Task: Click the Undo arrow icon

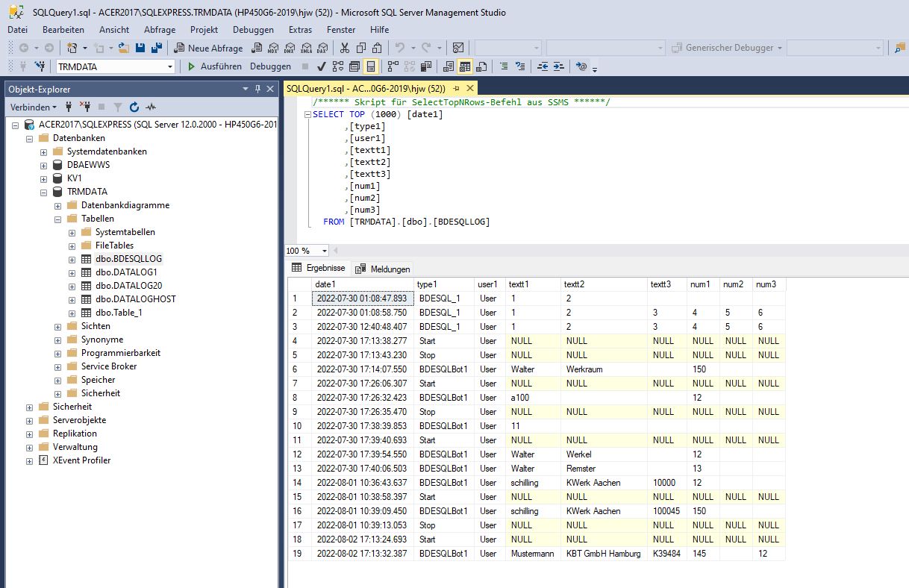Action: tap(401, 48)
